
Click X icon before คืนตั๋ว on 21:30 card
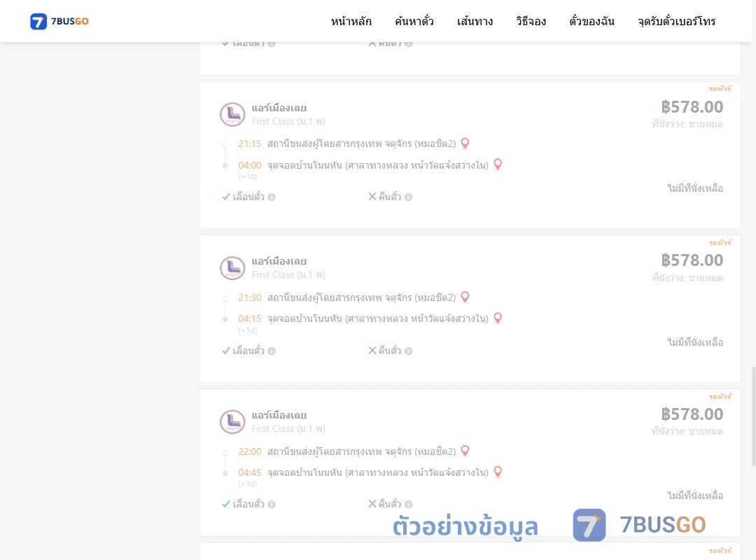[x=372, y=351]
